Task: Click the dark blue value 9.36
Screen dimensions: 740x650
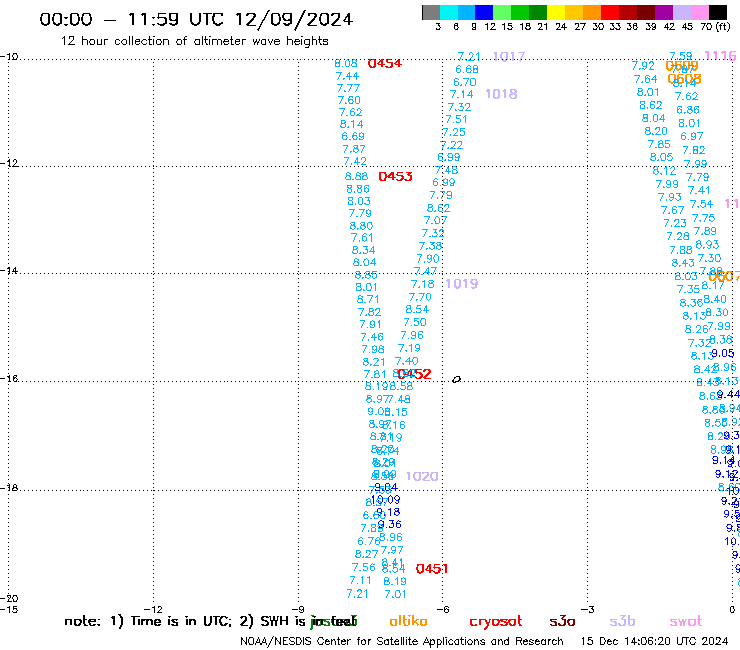Action: (390, 524)
